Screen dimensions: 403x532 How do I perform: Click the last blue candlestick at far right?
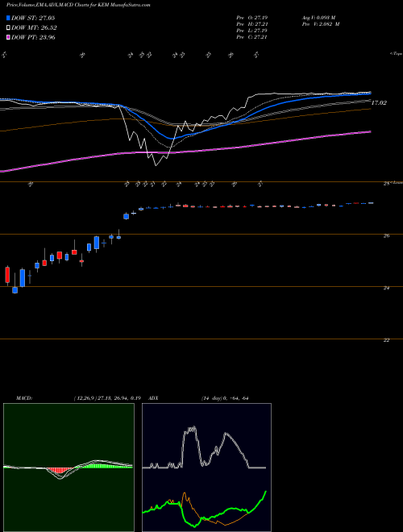371,203
